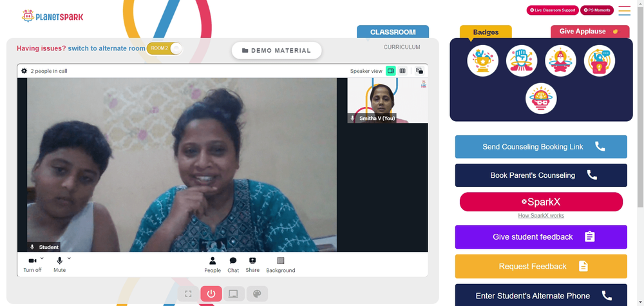Toggle ROOM 2 alternate room switch
Image resolution: width=644 pixels, height=306 pixels.
pos(165,48)
